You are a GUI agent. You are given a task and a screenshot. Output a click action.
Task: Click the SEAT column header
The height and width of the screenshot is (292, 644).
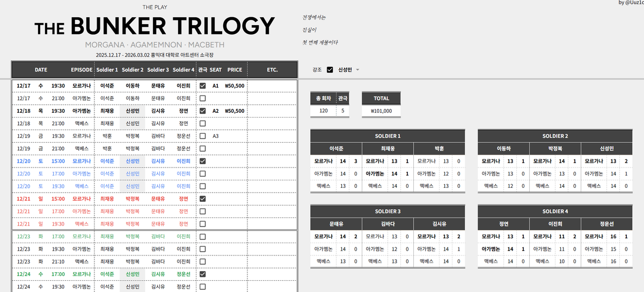(216, 70)
